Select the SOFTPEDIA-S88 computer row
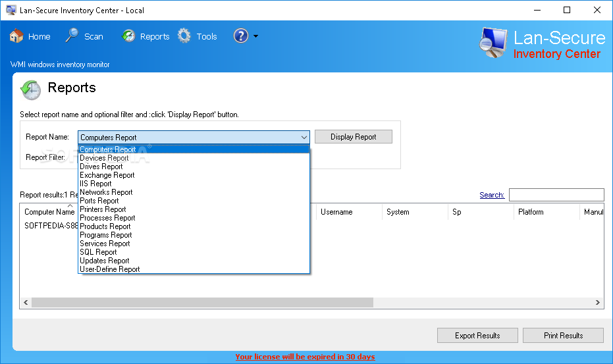The image size is (613, 364). coord(51,226)
